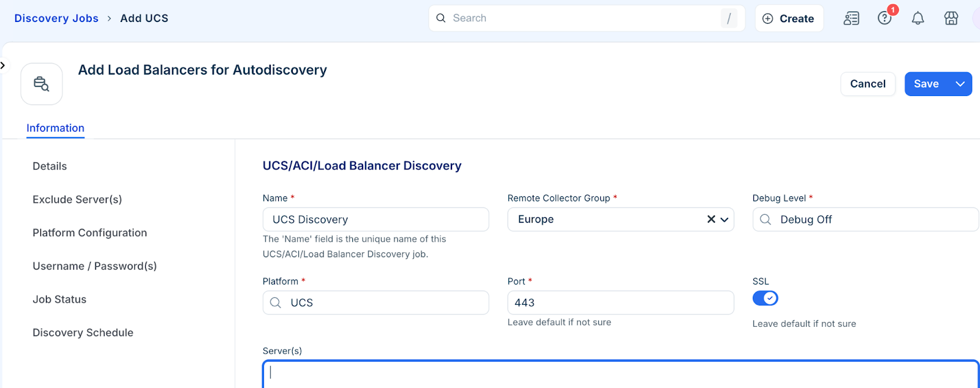Click the Add UCS breadcrumb
980x388 pixels.
[144, 18]
